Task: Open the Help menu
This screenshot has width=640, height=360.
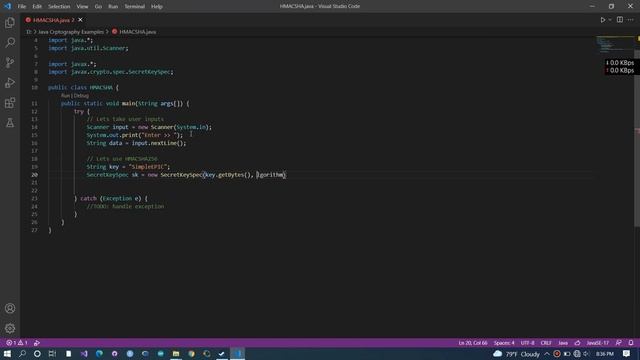Action: (x=157, y=7)
